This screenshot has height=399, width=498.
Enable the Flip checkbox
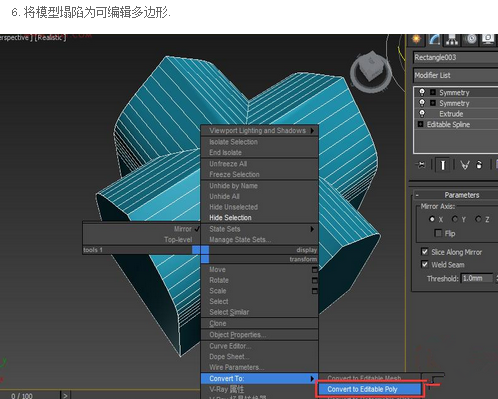pyautogui.click(x=438, y=233)
